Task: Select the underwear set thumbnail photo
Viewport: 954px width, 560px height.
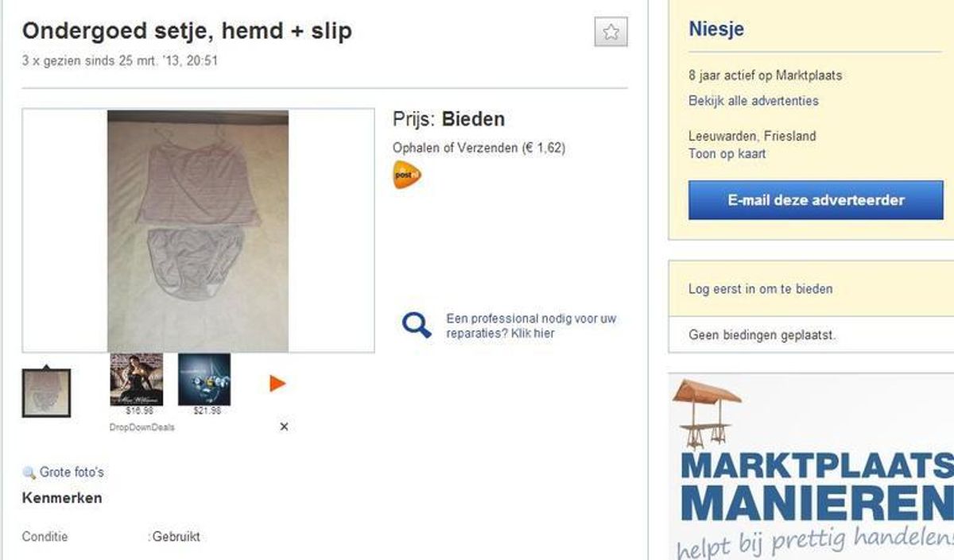Action: point(46,392)
